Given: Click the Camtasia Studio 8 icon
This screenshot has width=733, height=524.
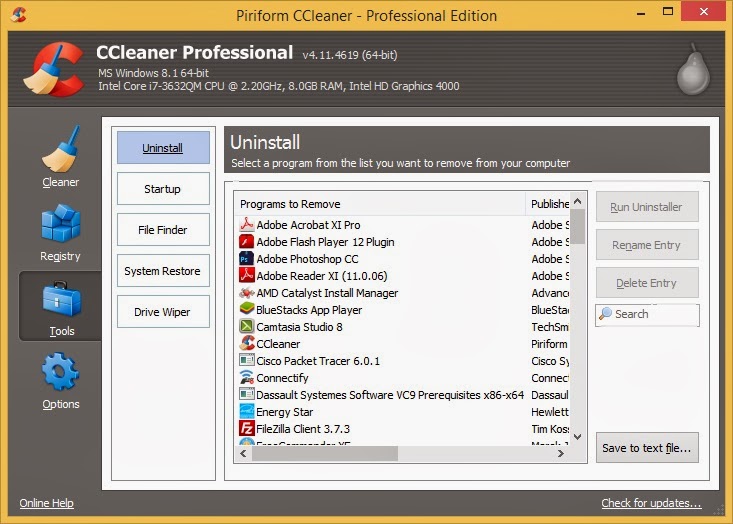Looking at the screenshot, I should 246,326.
